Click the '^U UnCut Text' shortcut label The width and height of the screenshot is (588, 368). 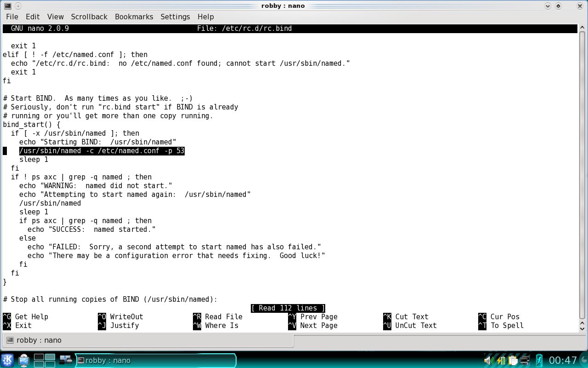pyautogui.click(x=410, y=326)
